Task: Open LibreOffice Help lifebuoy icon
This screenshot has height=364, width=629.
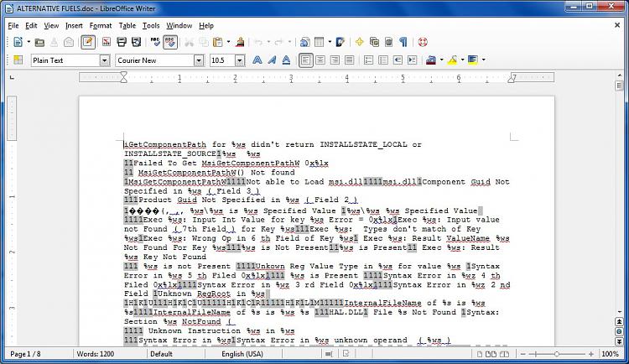Action: pos(423,42)
